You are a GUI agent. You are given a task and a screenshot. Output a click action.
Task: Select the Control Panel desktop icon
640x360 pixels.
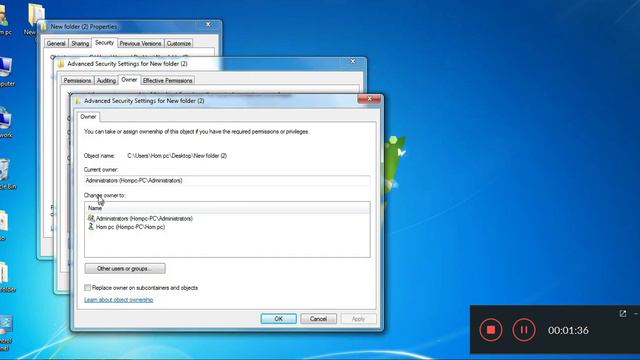(x=6, y=333)
